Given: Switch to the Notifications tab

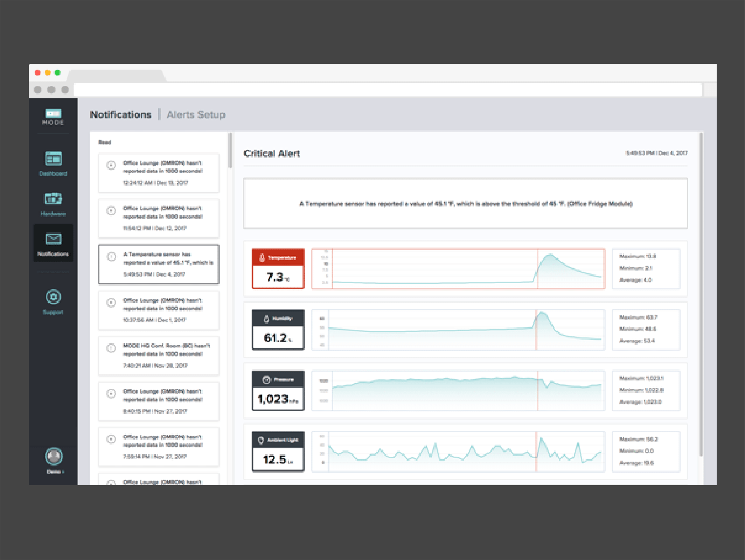Looking at the screenshot, I should click(121, 115).
